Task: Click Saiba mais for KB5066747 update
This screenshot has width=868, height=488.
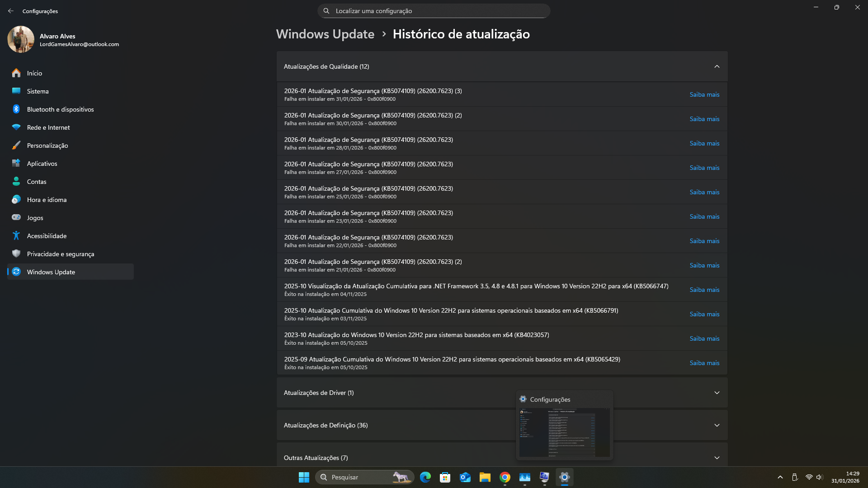Action: pyautogui.click(x=704, y=290)
